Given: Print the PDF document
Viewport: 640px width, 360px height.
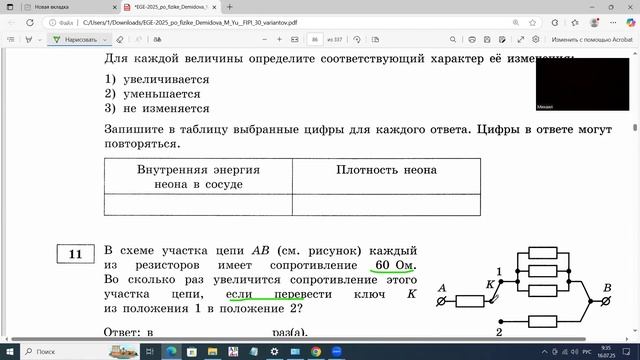Looking at the screenshot, I should (x=472, y=40).
